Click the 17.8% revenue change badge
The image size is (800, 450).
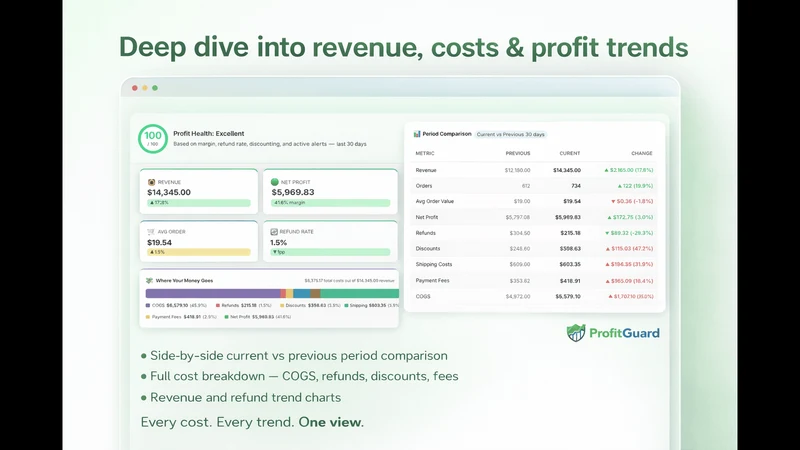coord(199,203)
